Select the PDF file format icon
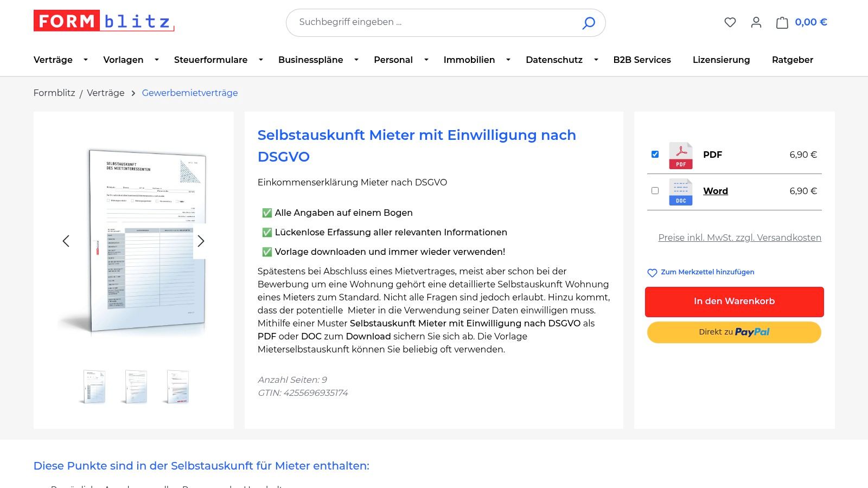868x488 pixels. [680, 156]
